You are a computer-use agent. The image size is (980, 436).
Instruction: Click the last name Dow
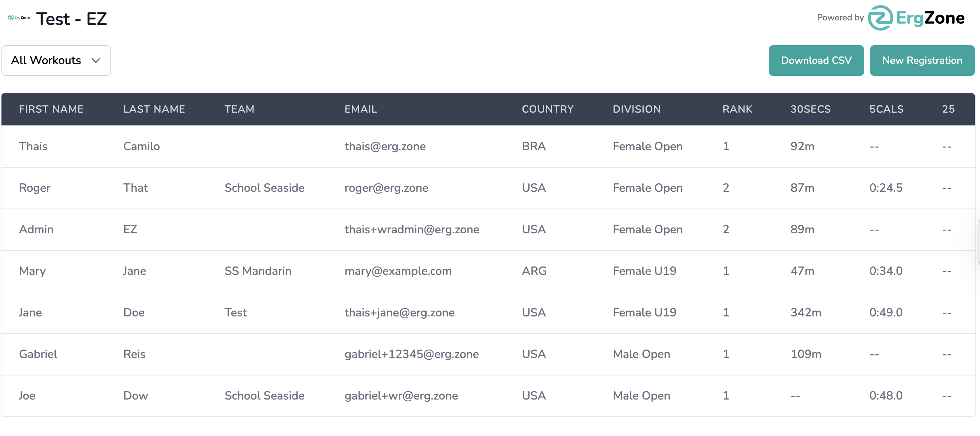136,395
